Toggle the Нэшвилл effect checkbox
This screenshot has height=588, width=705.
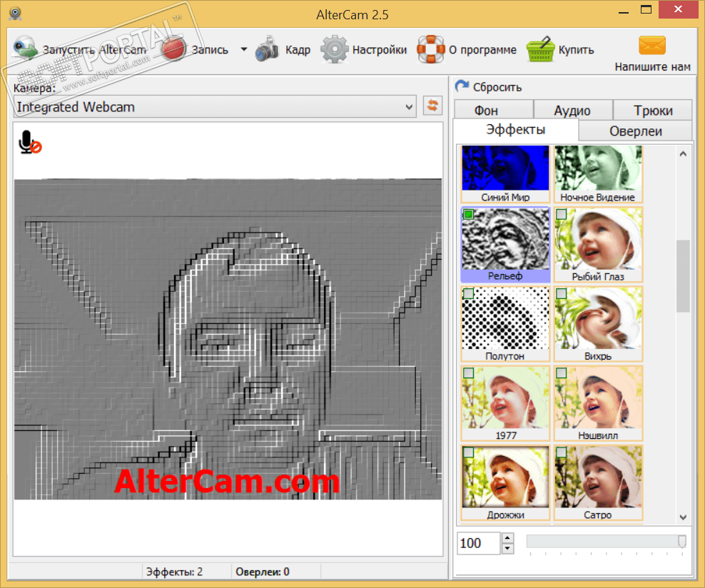click(x=561, y=372)
